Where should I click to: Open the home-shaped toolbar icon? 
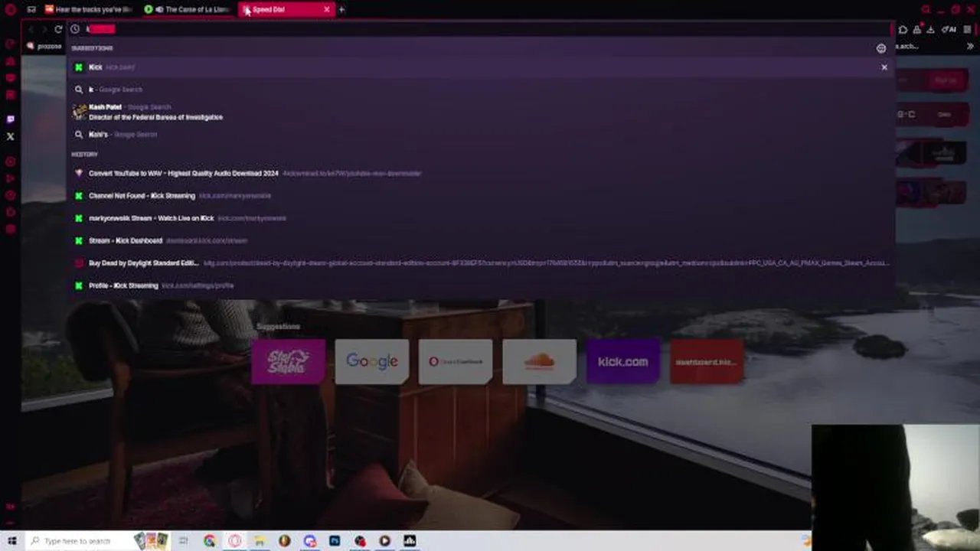[903, 30]
